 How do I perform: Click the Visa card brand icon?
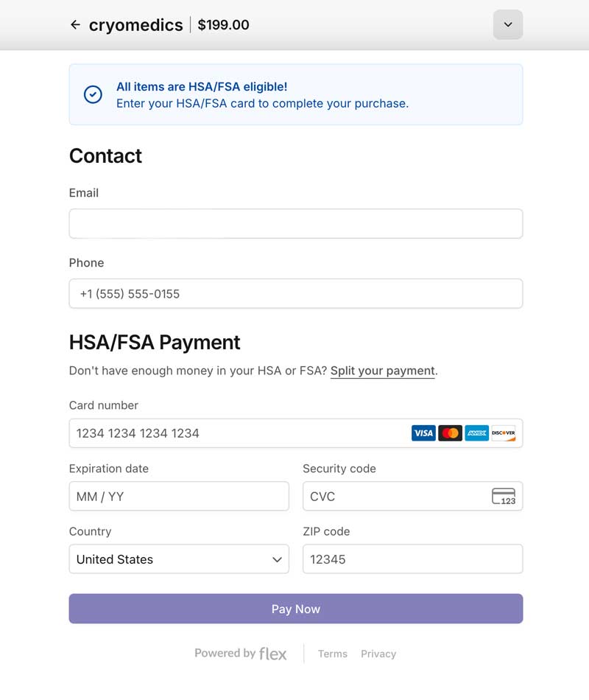(x=423, y=433)
